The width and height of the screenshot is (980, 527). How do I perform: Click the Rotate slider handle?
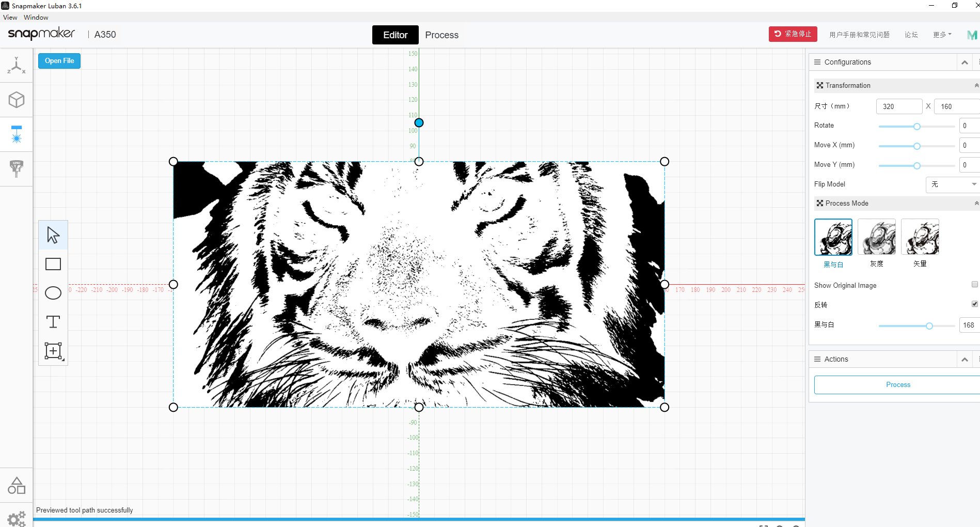[917, 127]
